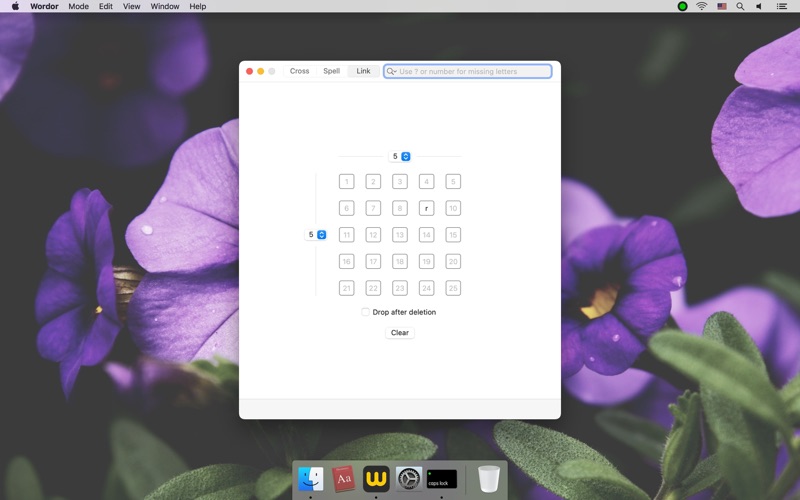Select grid cell 19
The image size is (800, 500).
[427, 262]
